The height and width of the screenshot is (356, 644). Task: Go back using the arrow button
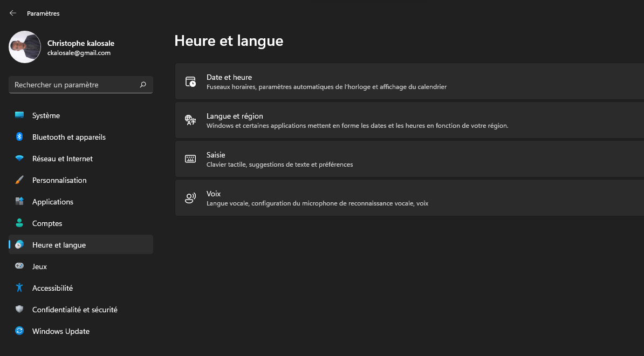click(12, 12)
